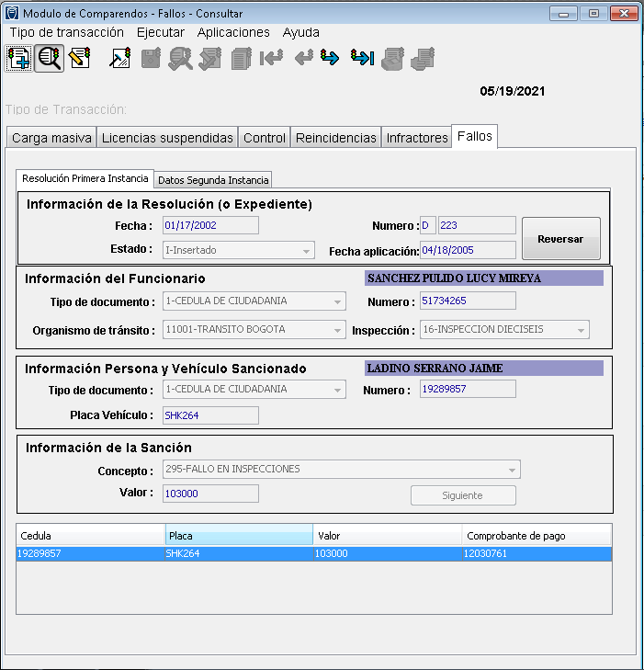Click the greyed-out save diskette icon
This screenshot has width=644, height=670.
pyautogui.click(x=151, y=59)
